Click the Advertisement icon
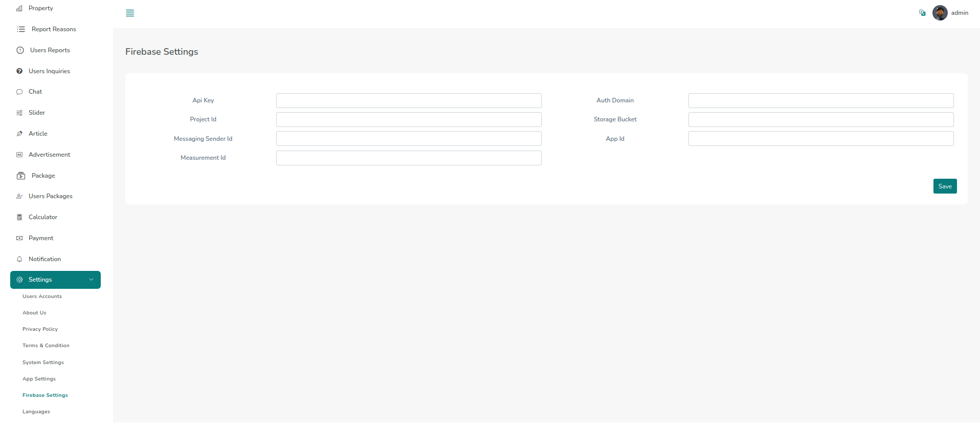This screenshot has width=980, height=424. click(x=19, y=155)
